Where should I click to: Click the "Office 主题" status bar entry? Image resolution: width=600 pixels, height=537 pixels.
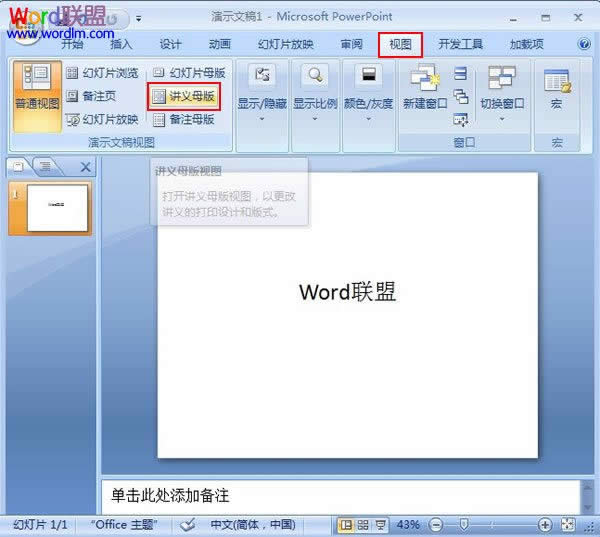click(x=124, y=524)
